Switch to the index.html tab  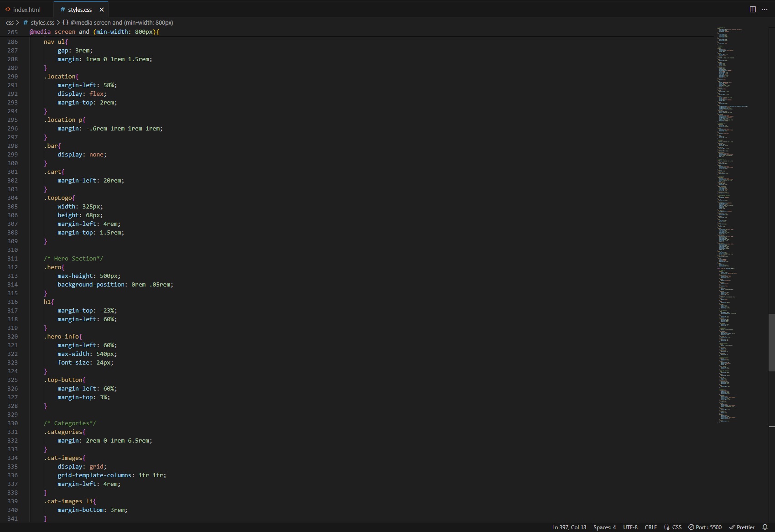click(x=27, y=10)
